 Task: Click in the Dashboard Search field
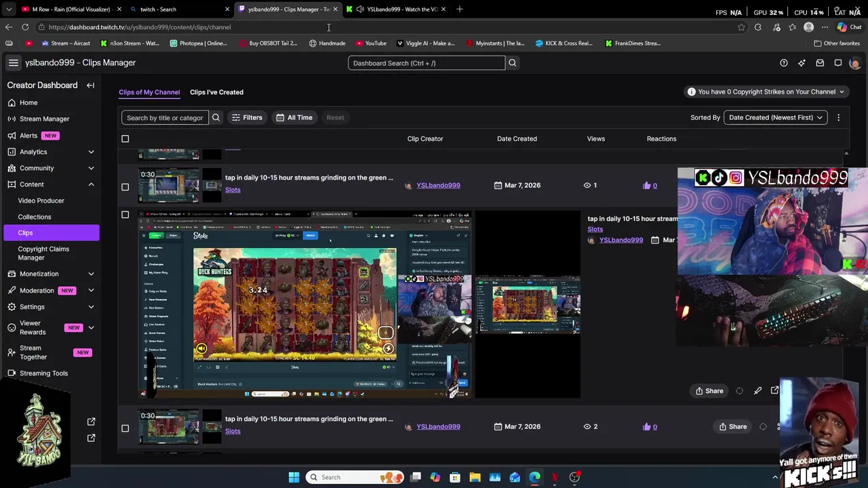click(427, 63)
